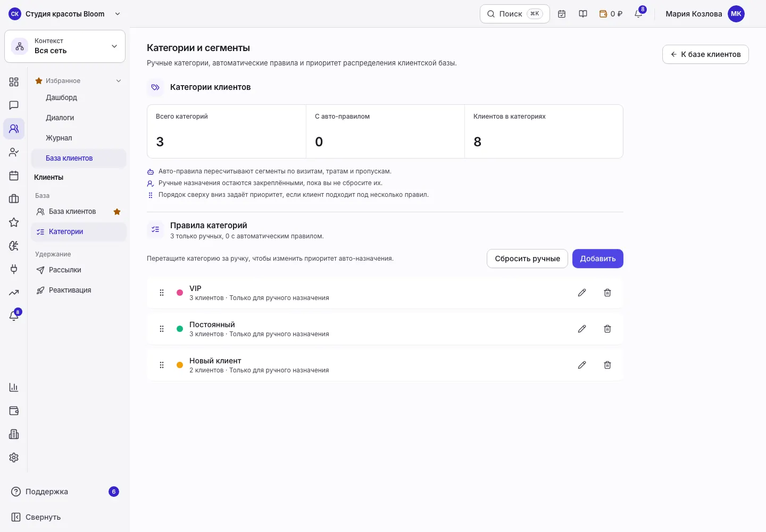Viewport: 766px width, 532px height.
Task: Delete the Новый клиент category
Action: click(607, 365)
